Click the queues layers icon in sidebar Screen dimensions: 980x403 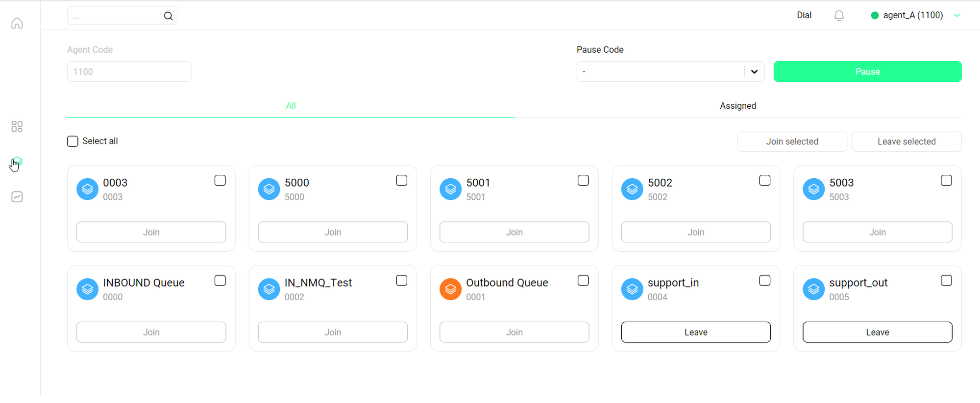coord(17,162)
